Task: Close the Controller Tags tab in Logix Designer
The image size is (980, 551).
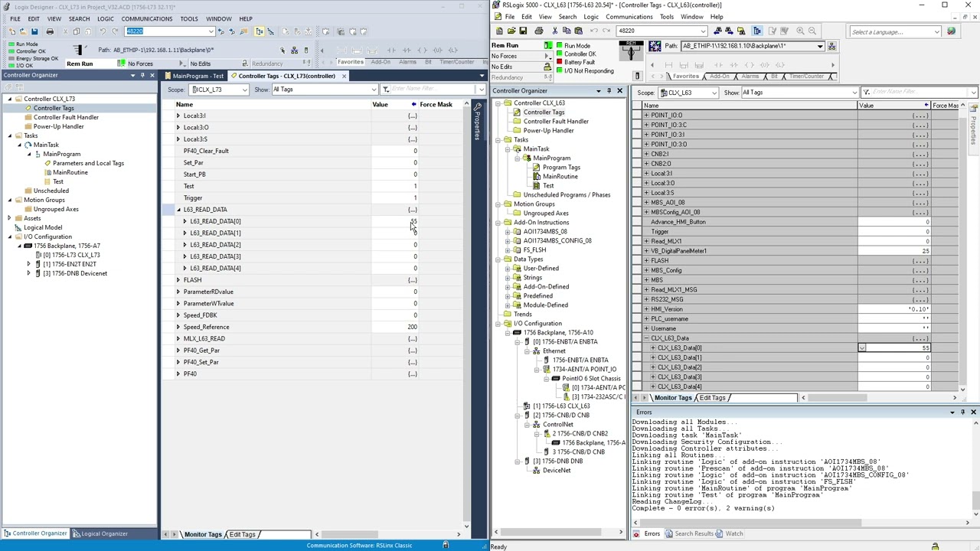Action: pos(343,76)
